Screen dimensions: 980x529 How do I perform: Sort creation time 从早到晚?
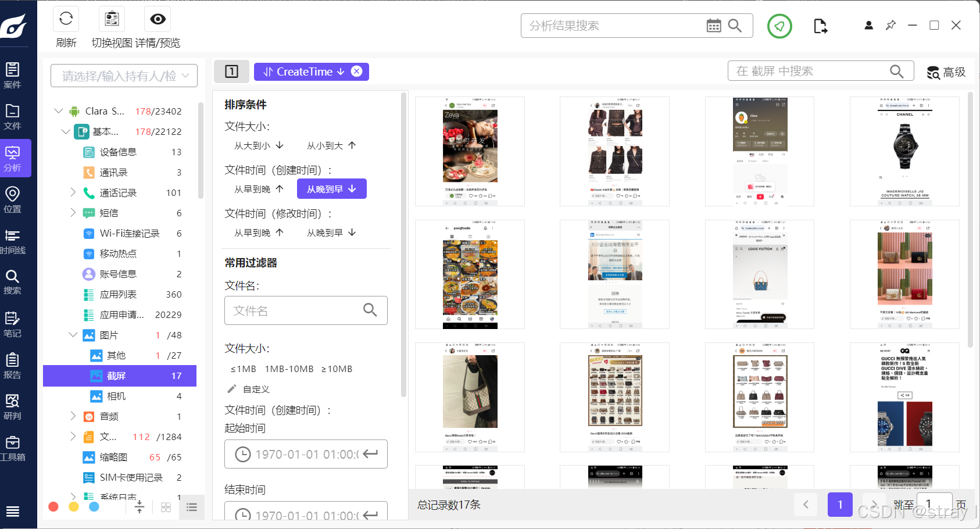click(x=259, y=189)
